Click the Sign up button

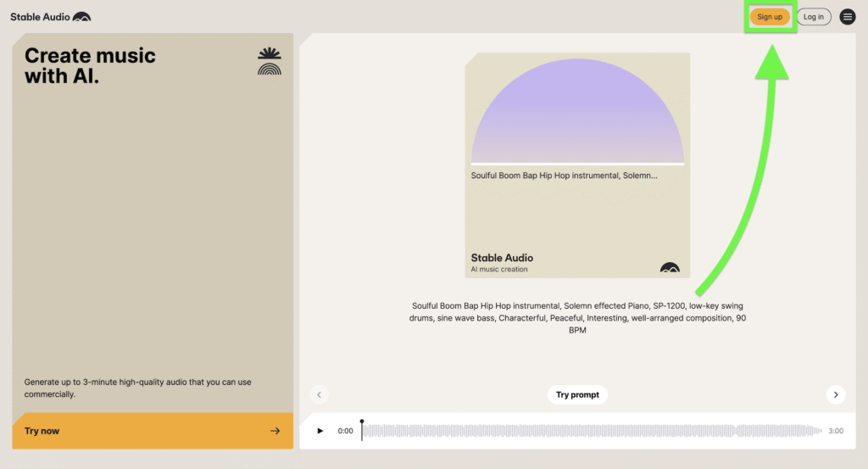tap(770, 17)
